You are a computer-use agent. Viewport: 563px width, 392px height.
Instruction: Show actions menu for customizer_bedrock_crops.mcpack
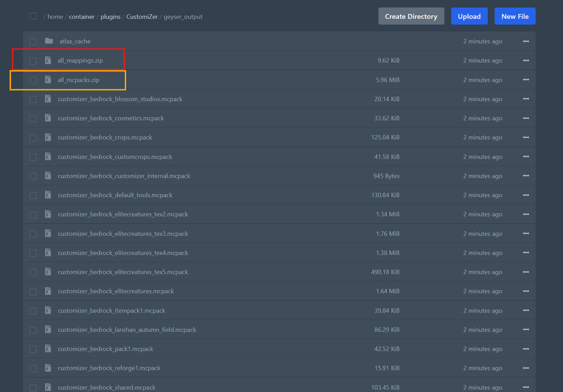coord(526,137)
